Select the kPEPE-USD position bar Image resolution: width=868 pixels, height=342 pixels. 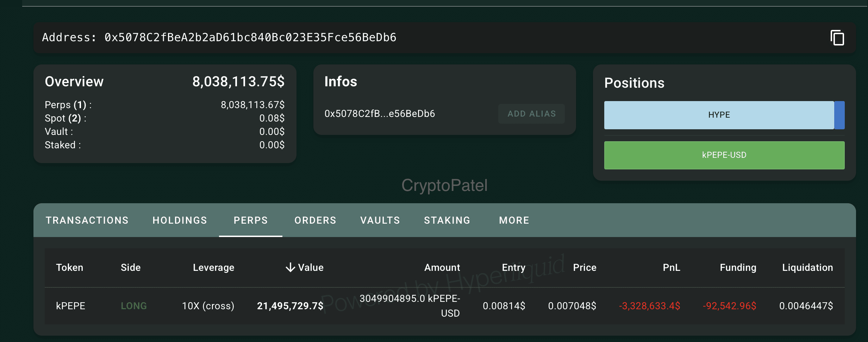coord(724,155)
